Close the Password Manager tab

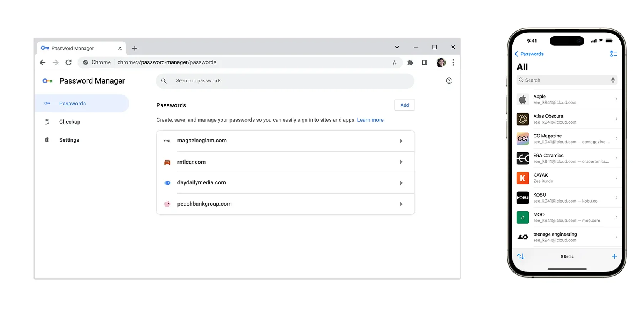(x=120, y=49)
